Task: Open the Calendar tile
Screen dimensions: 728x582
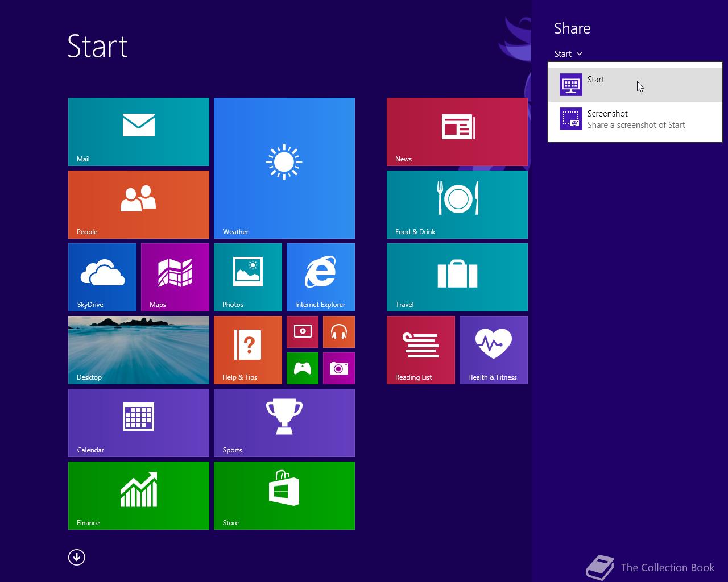Action: pyautogui.click(x=139, y=423)
